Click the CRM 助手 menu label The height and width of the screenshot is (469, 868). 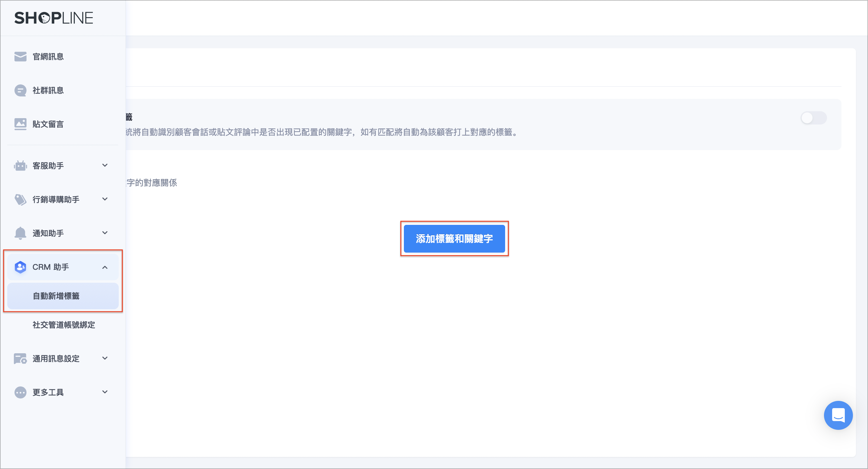(51, 267)
